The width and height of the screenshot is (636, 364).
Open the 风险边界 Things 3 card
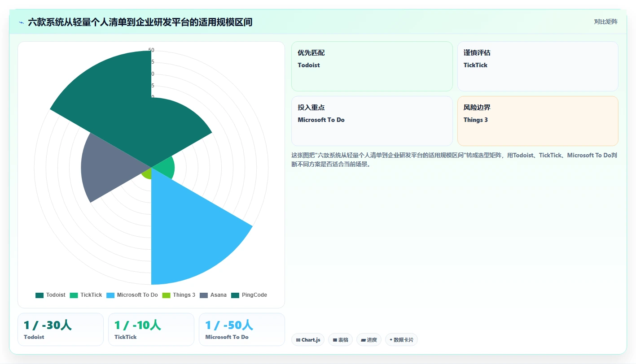538,121
